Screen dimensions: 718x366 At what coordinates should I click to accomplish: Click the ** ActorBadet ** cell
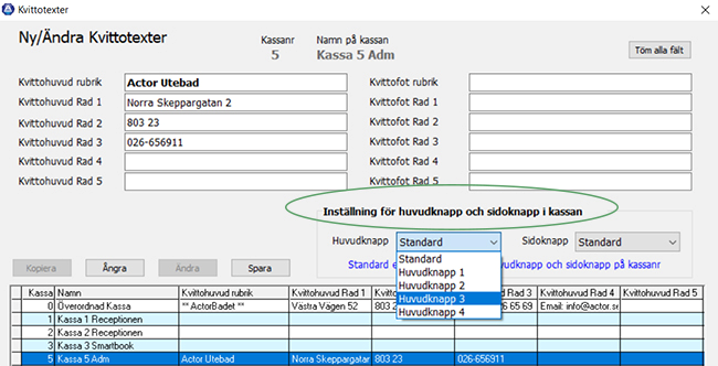coord(234,306)
